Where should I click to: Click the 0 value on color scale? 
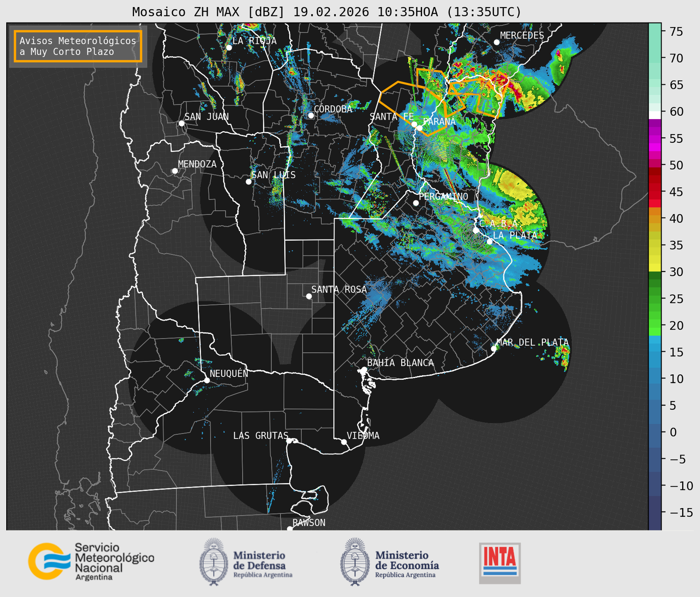pos(673,432)
